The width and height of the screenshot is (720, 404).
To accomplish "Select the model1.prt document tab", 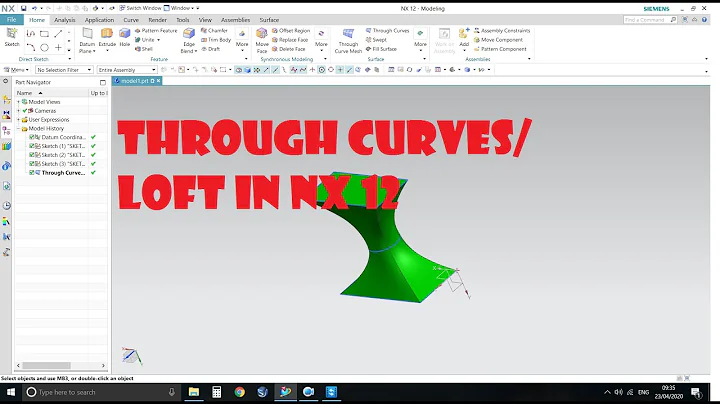I will (134, 81).
